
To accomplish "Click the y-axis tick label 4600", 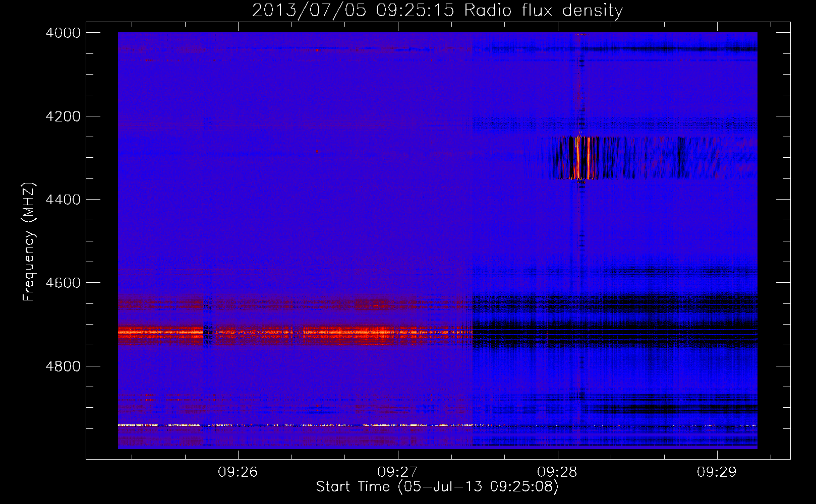I will [63, 283].
